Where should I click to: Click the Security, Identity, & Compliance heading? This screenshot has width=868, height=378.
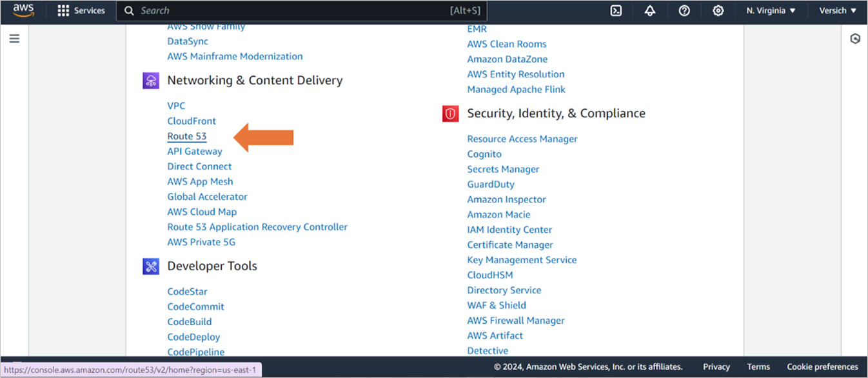556,114
